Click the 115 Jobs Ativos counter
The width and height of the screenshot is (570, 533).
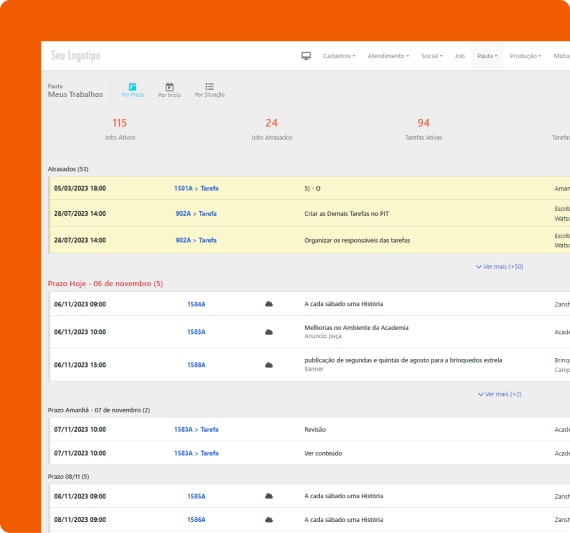tap(120, 129)
